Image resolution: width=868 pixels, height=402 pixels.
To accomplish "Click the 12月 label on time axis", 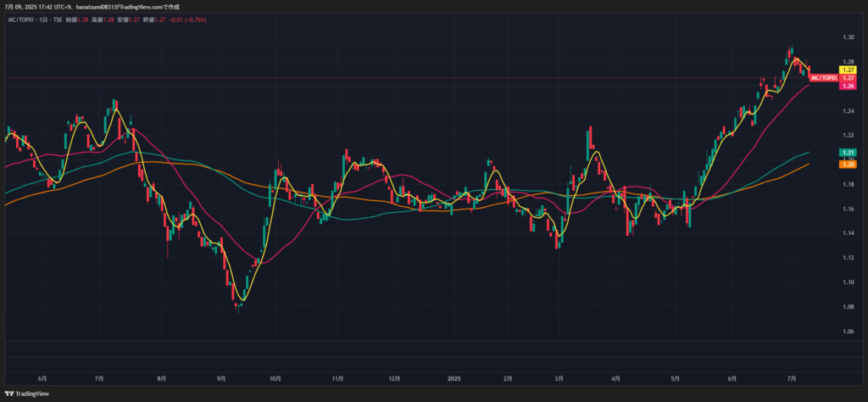I will 395,379.
